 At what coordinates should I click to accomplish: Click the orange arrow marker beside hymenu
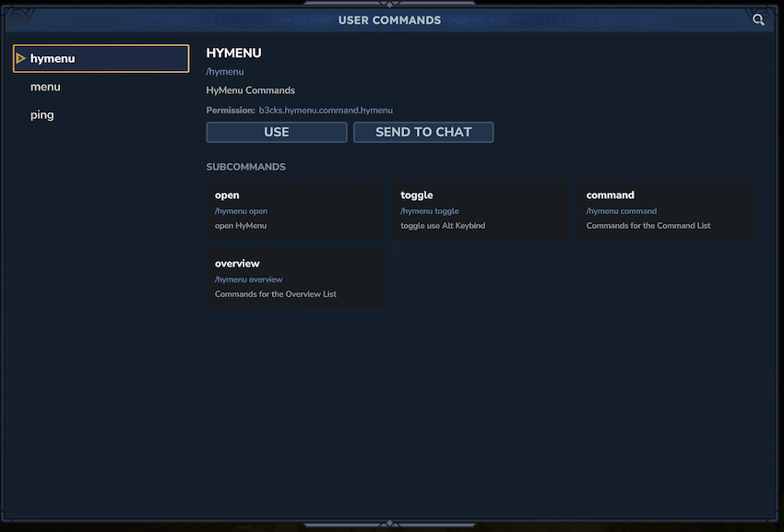pyautogui.click(x=20, y=58)
